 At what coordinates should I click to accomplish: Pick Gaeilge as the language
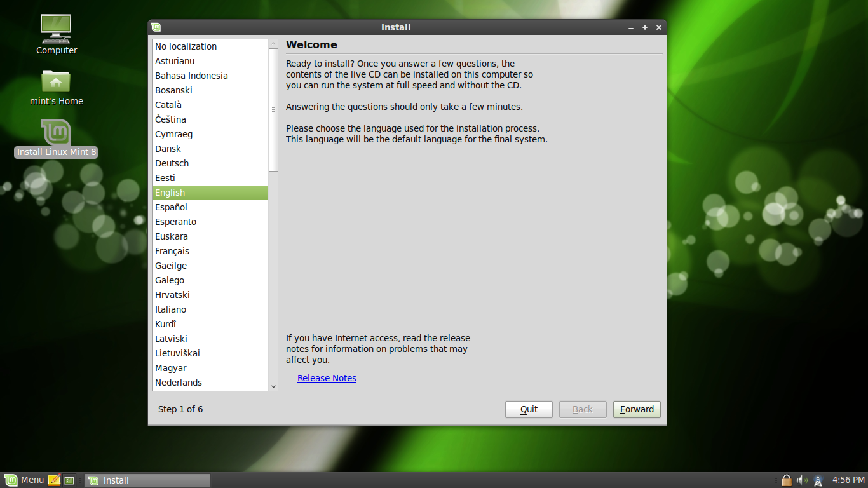pos(210,266)
